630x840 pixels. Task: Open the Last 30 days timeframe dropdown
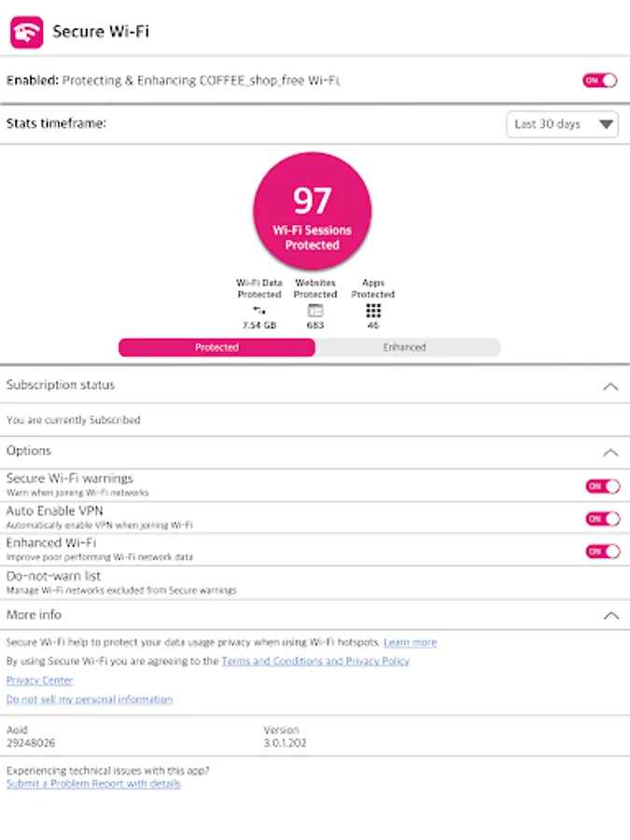pyautogui.click(x=562, y=124)
